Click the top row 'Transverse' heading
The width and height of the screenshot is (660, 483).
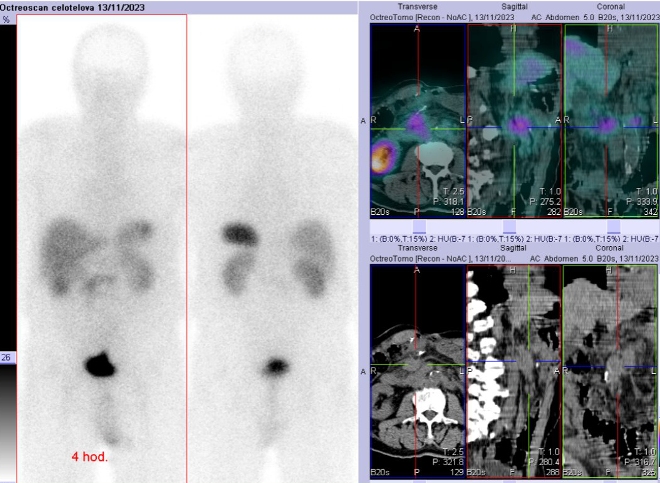click(x=418, y=7)
